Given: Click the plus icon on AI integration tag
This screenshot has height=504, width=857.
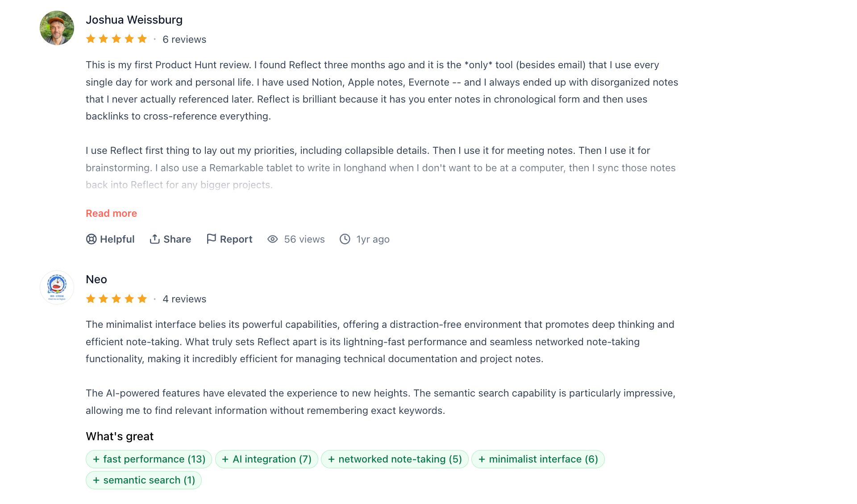Looking at the screenshot, I should tap(226, 459).
